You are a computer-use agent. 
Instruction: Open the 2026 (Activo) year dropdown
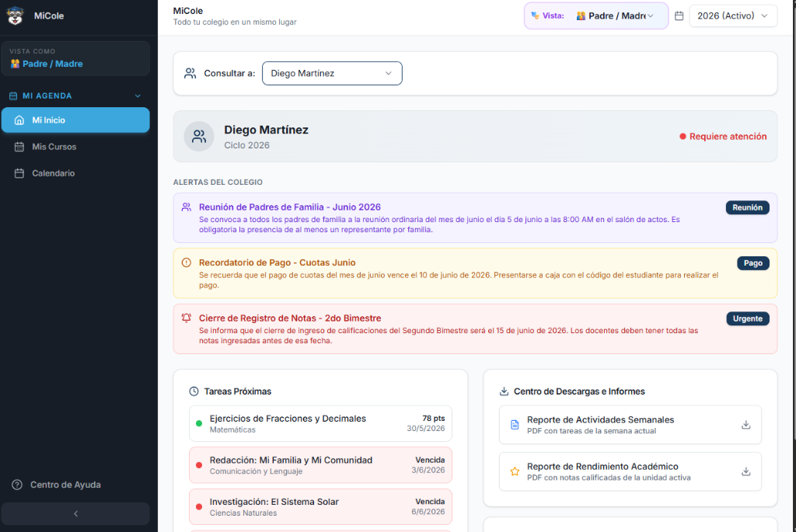pos(733,16)
